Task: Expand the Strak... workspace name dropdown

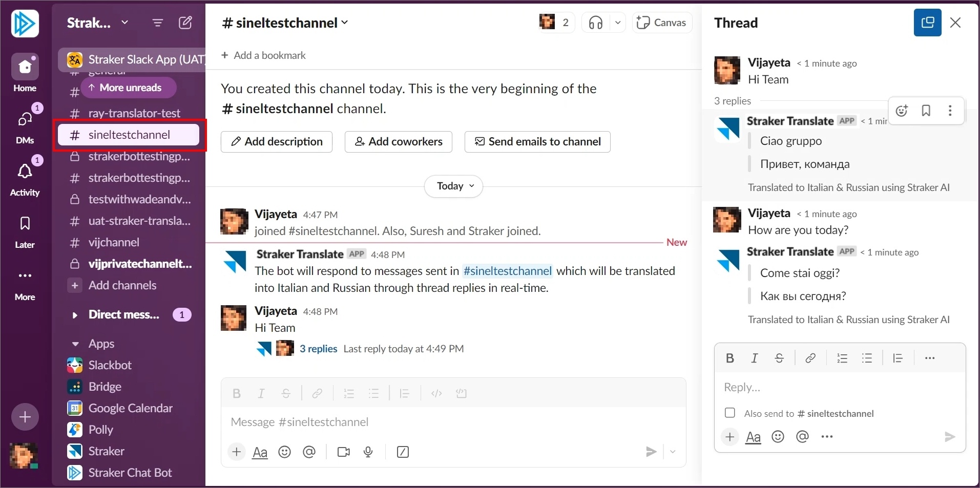Action: coord(97,23)
